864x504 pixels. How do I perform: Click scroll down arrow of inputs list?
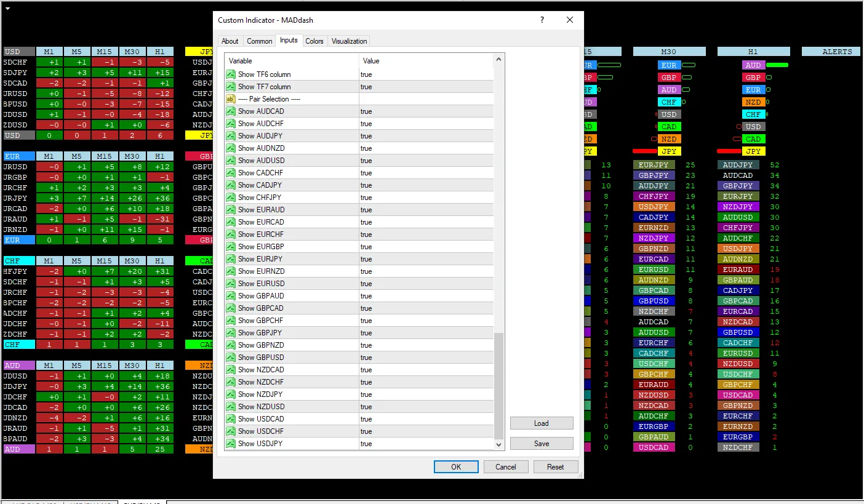pyautogui.click(x=499, y=444)
